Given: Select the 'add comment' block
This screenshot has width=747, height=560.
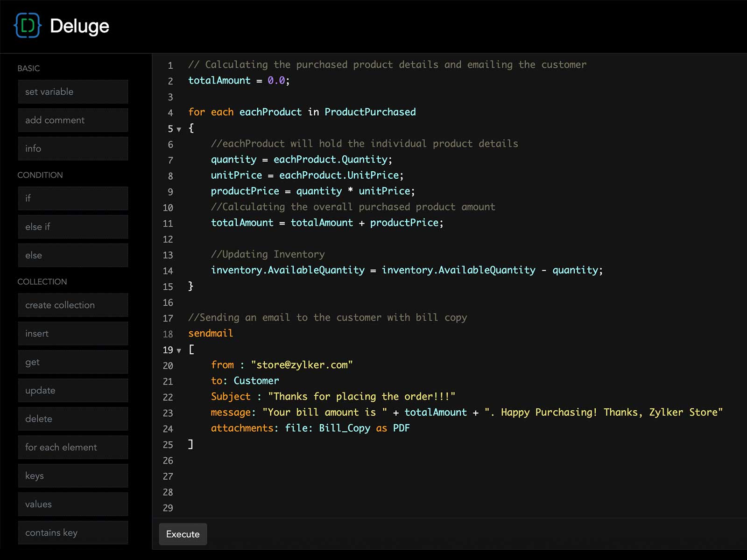Looking at the screenshot, I should click(73, 120).
